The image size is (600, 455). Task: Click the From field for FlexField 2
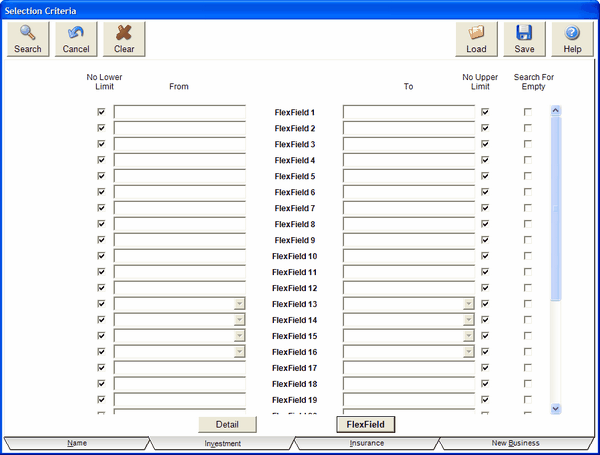pos(179,128)
